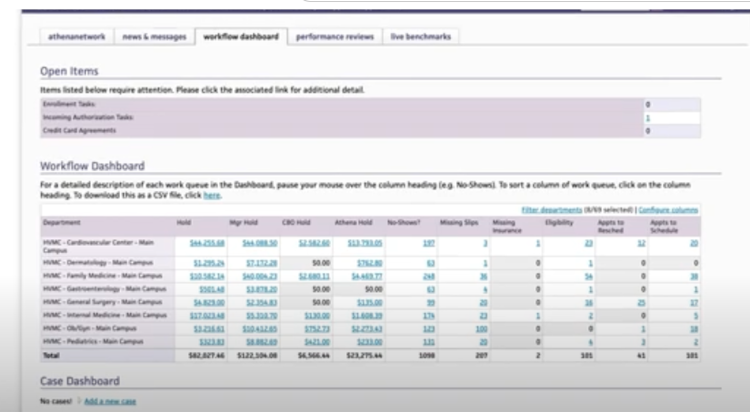The image size is (750, 412).
Task: Open Family Medicine Hold amount $10,582.14
Action: pyautogui.click(x=207, y=276)
